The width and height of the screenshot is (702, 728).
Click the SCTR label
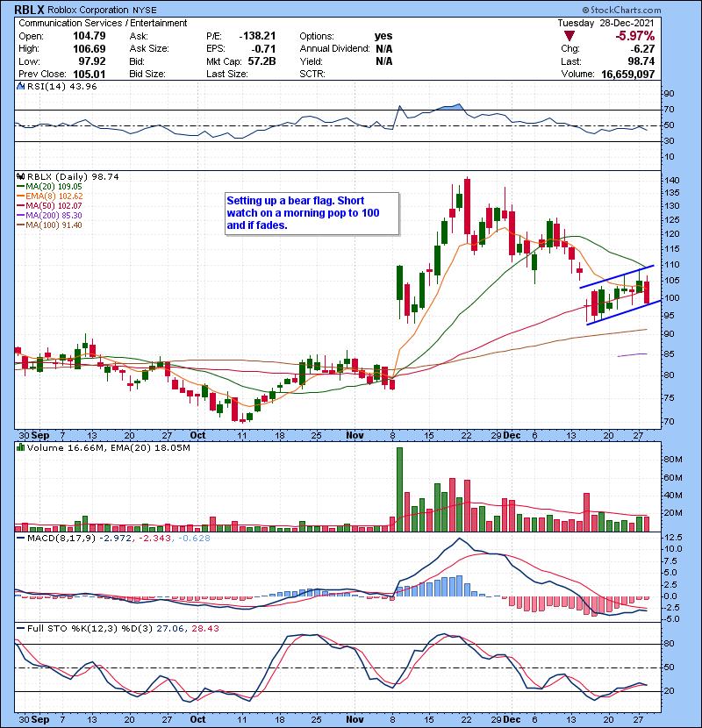(x=312, y=75)
